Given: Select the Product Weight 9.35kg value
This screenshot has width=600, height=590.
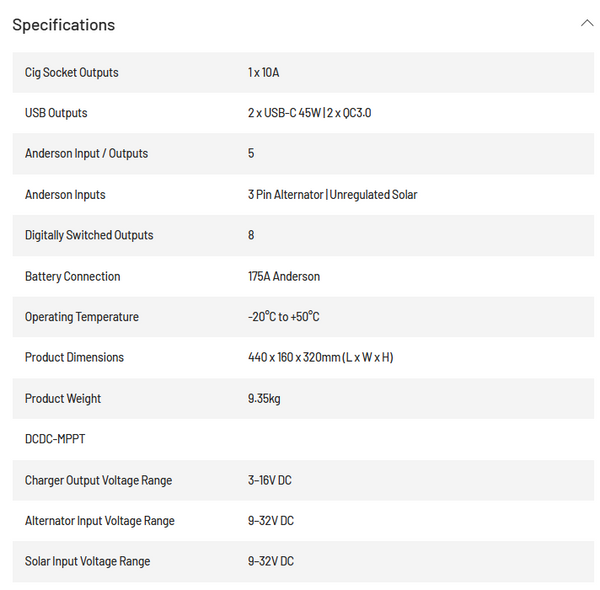Looking at the screenshot, I should (x=264, y=398).
